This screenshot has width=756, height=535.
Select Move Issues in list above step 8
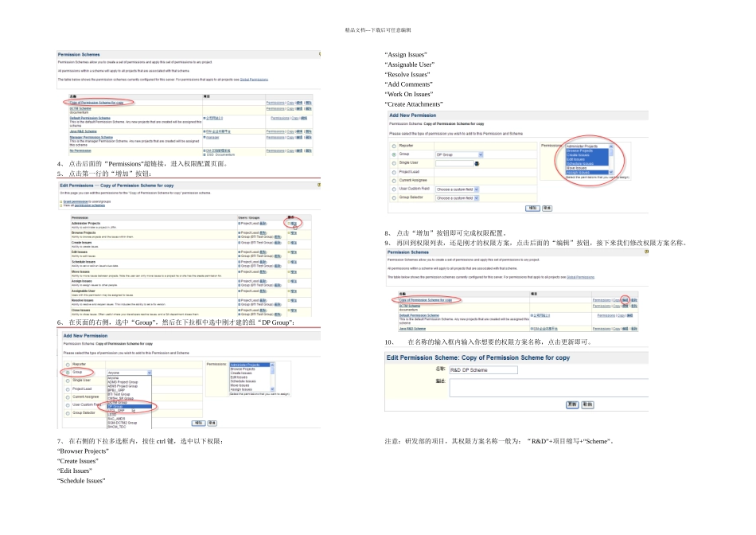click(586, 168)
